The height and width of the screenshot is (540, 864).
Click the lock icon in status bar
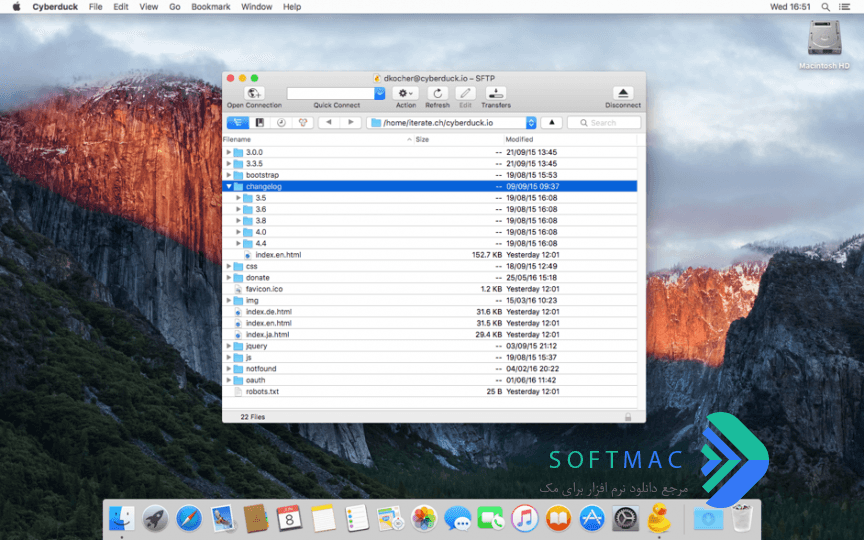click(628, 417)
